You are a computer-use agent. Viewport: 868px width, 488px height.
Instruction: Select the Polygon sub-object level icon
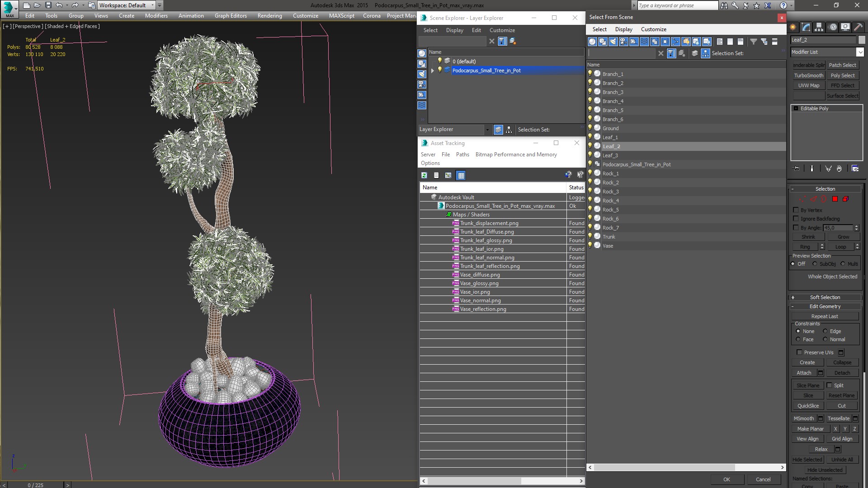tap(835, 199)
